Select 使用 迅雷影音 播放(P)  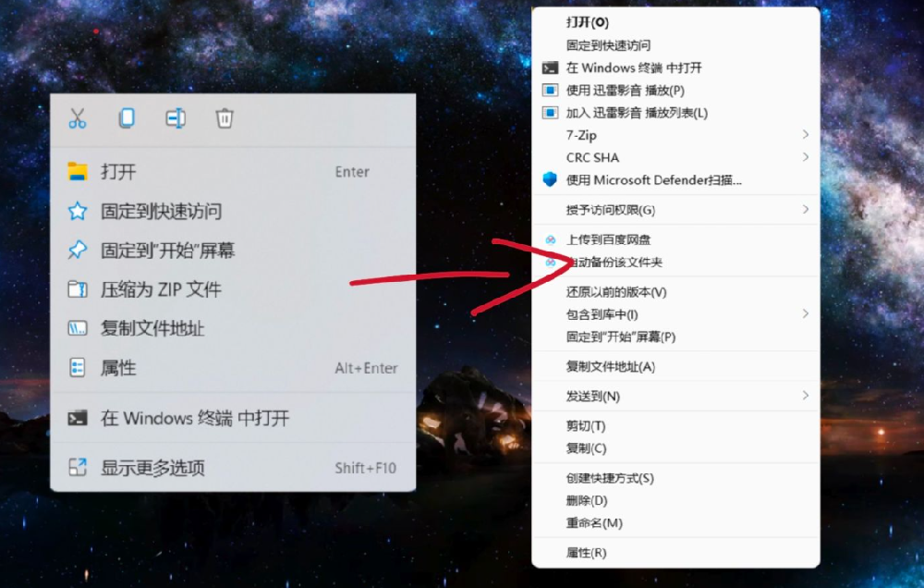(x=625, y=91)
